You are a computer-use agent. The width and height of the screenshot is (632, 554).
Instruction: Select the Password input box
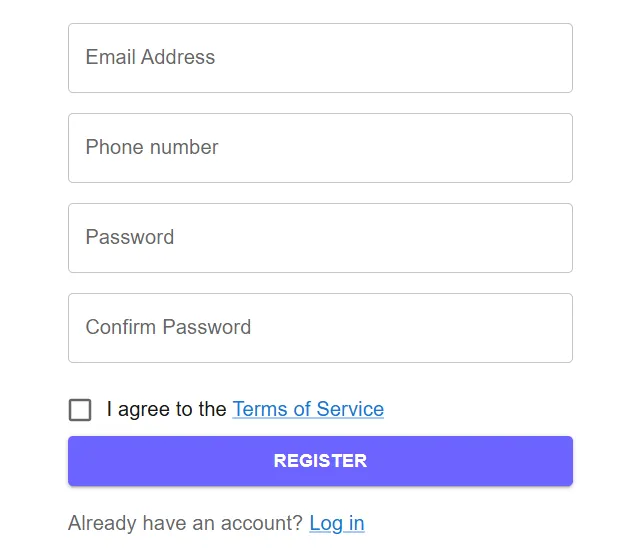tap(320, 238)
